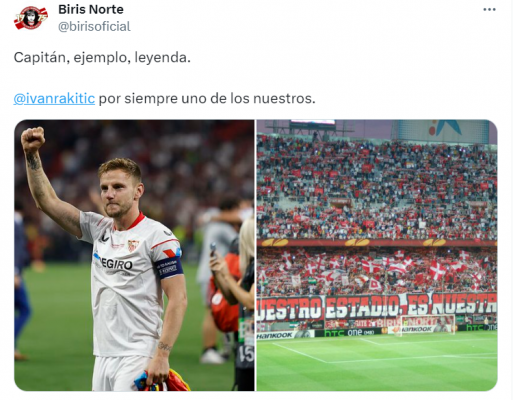Click the blue star logo above the stands
This screenshot has width=513, height=400.
[446, 128]
